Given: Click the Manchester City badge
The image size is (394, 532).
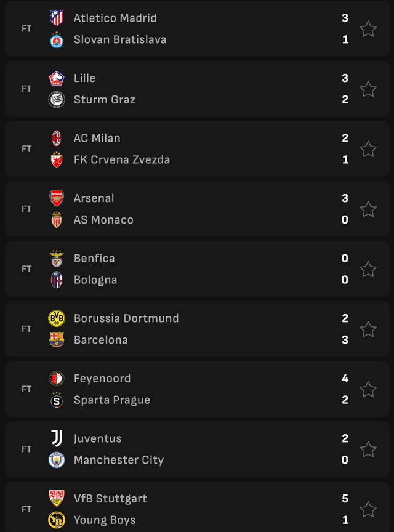Looking at the screenshot, I should [57, 460].
